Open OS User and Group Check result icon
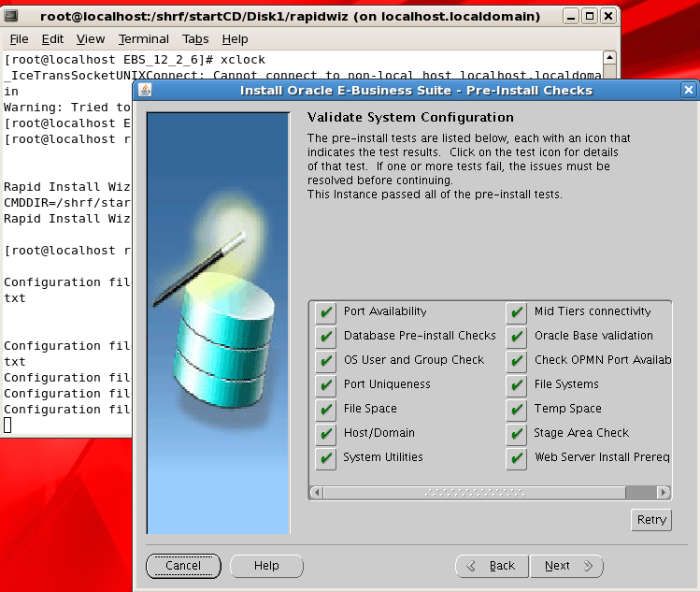The height and width of the screenshot is (592, 700). point(326,361)
